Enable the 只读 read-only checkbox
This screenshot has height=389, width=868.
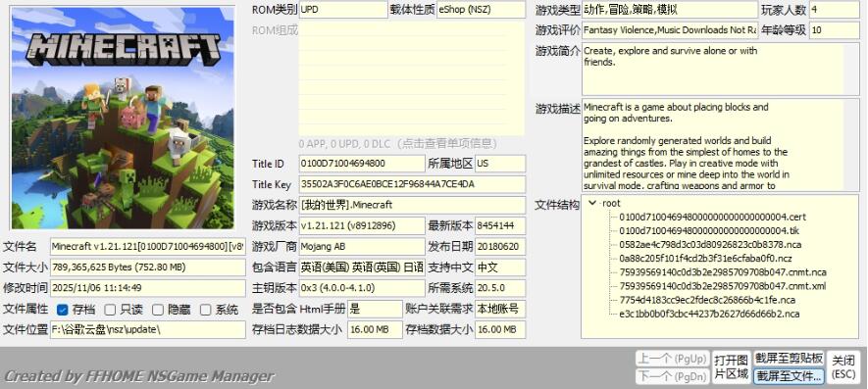(110, 310)
